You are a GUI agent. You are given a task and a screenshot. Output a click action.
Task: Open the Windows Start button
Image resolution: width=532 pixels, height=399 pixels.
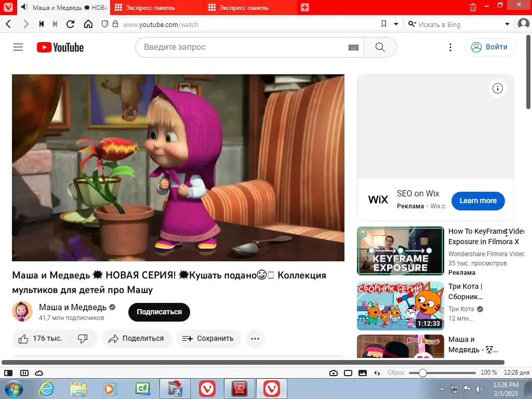coord(14,389)
